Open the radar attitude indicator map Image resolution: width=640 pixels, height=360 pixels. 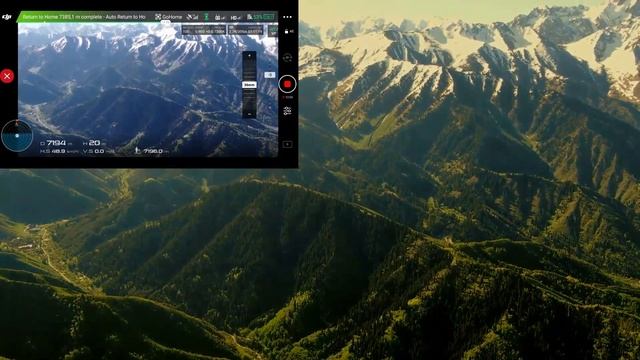pyautogui.click(x=17, y=136)
